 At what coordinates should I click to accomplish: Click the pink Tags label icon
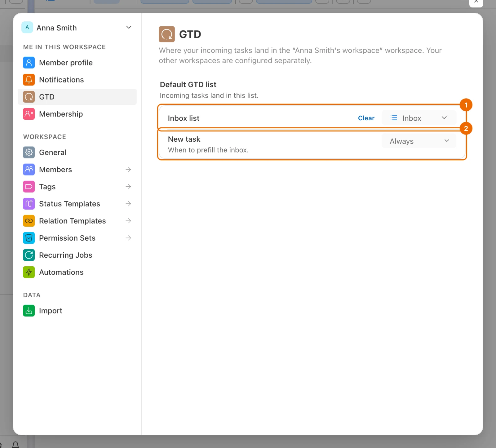coord(29,187)
